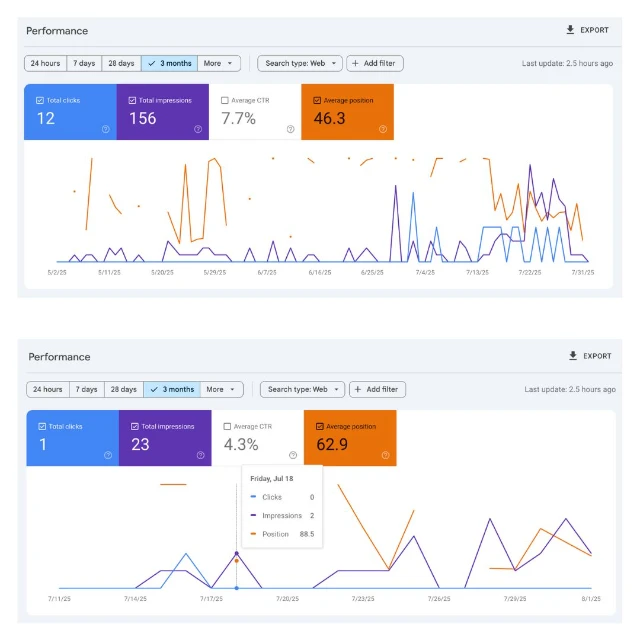Click help icon on top Total impressions card
The image size is (640, 640).
[198, 129]
